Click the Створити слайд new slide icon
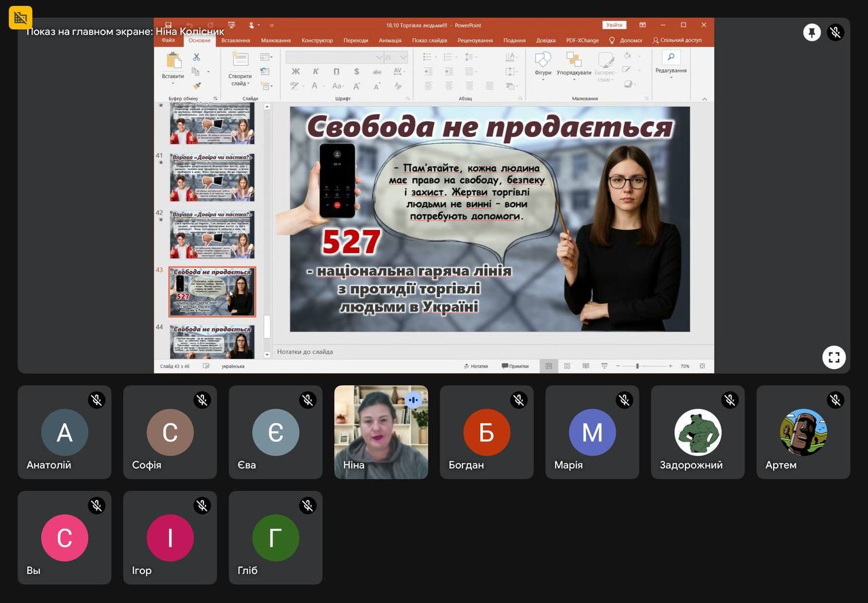 240,60
